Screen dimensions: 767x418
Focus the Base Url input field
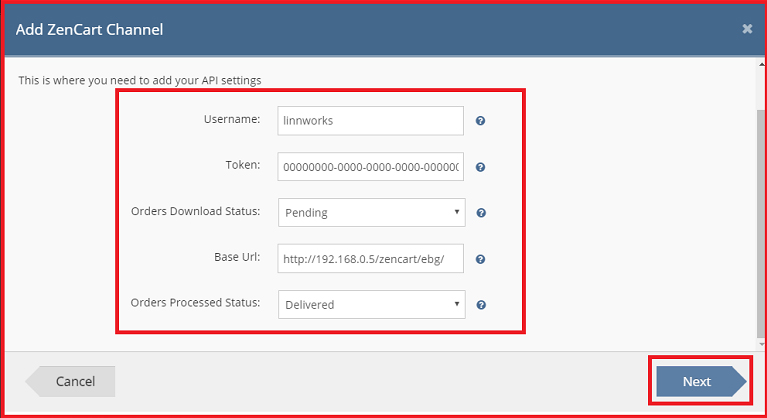coord(370,259)
